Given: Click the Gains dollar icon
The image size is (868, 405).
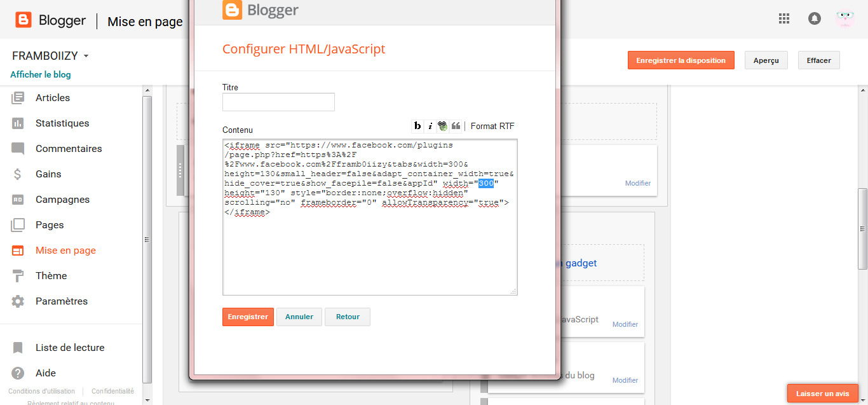Looking at the screenshot, I should pos(18,174).
